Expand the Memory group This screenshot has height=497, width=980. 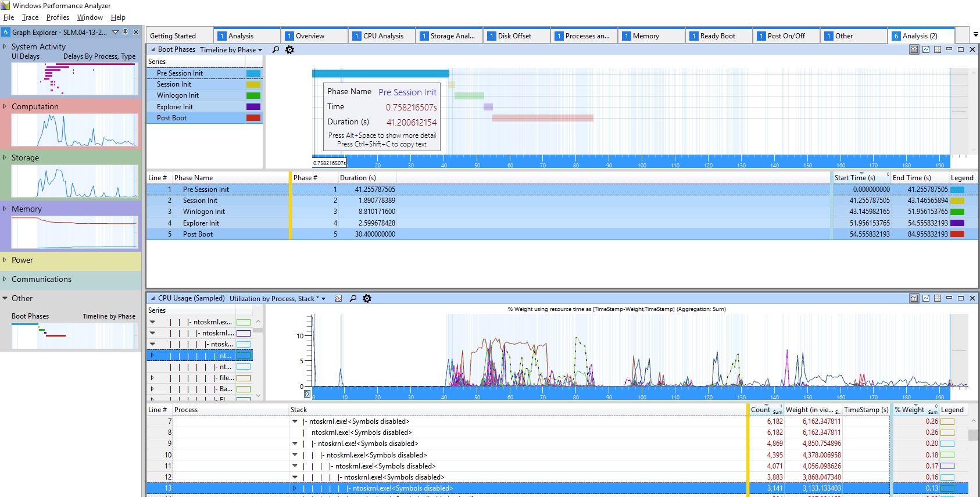(x=5, y=209)
